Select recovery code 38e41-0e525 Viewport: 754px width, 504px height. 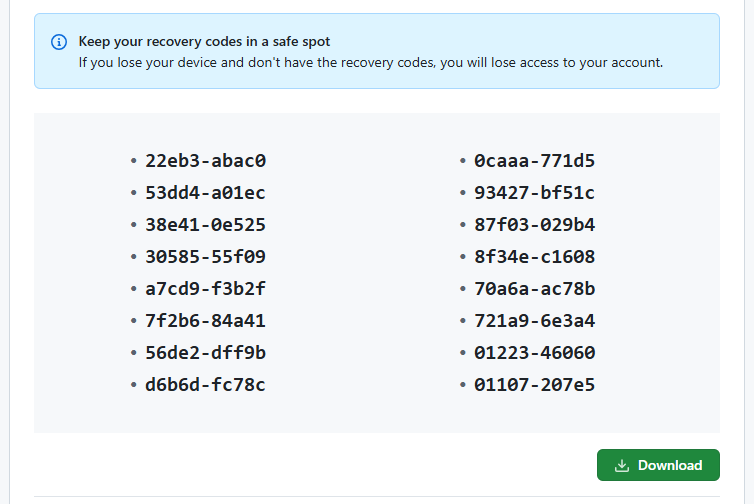pyautogui.click(x=205, y=224)
